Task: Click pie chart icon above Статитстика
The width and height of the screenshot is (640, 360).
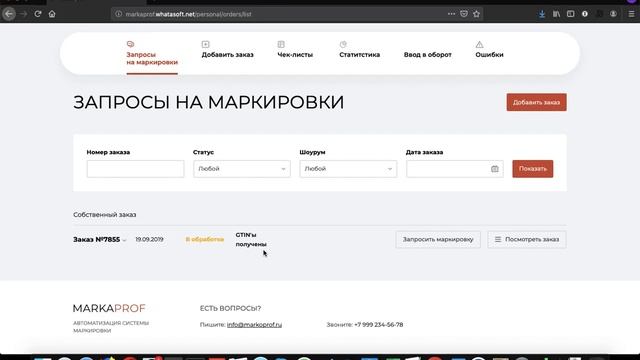Action: coord(343,44)
